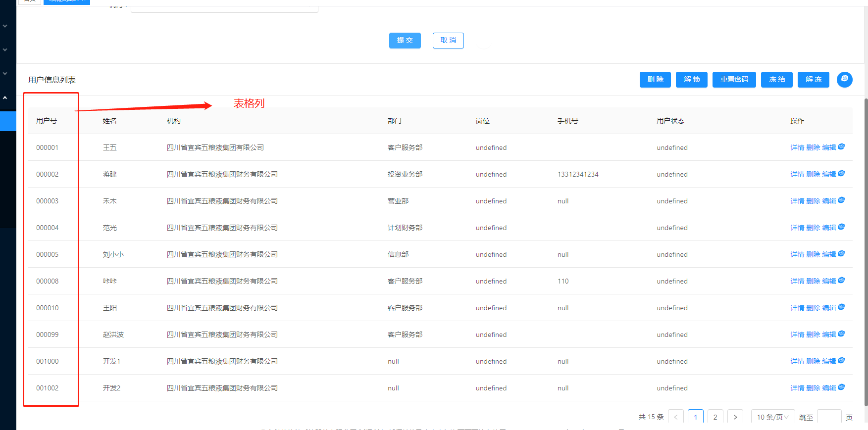Click the 取消 cancel button

click(x=448, y=41)
